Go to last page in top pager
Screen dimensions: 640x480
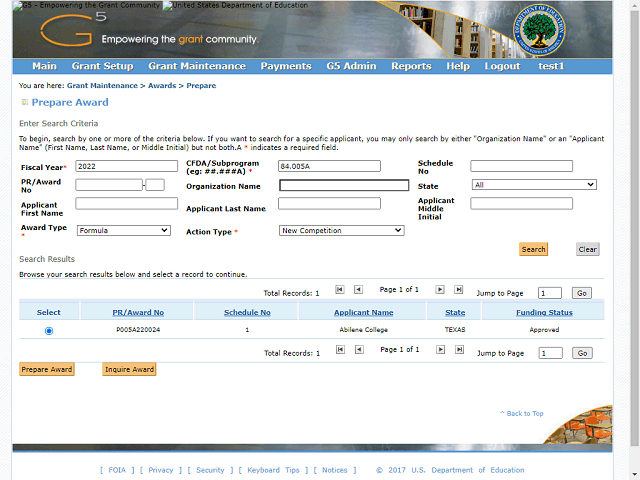459,289
